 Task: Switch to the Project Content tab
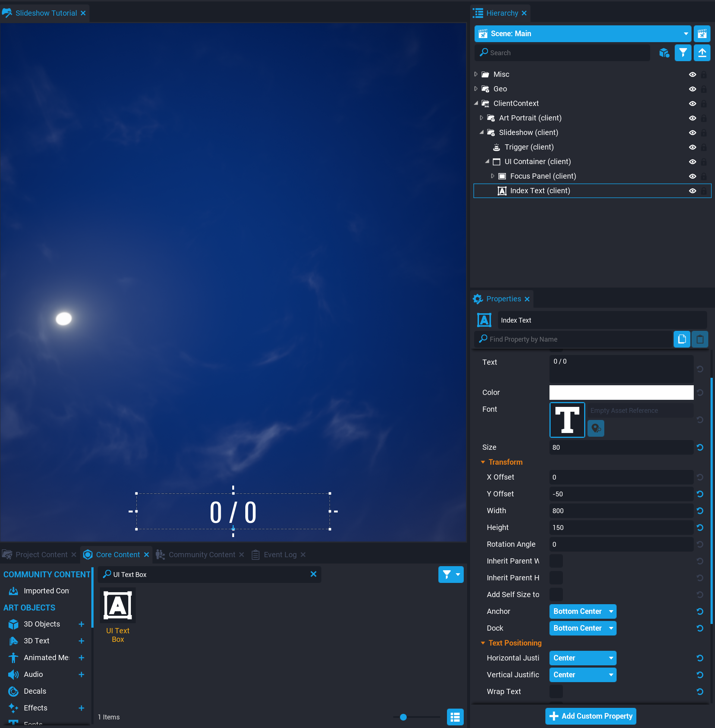[x=41, y=555]
